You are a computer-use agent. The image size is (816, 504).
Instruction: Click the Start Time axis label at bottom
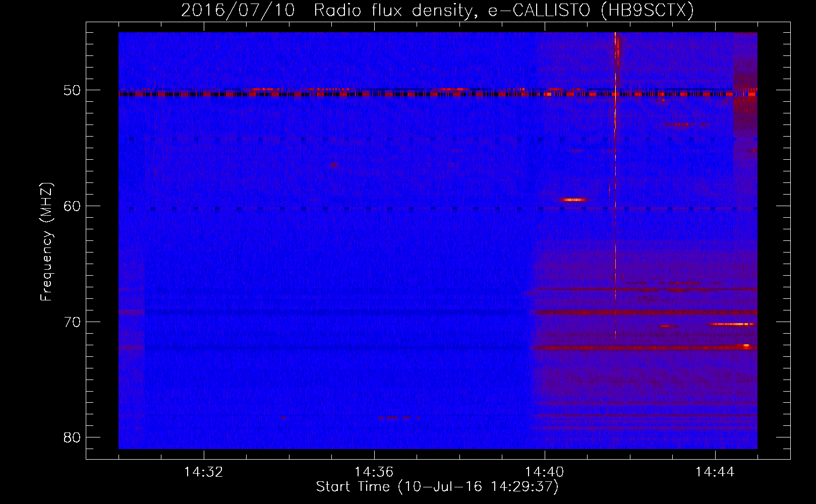(437, 487)
